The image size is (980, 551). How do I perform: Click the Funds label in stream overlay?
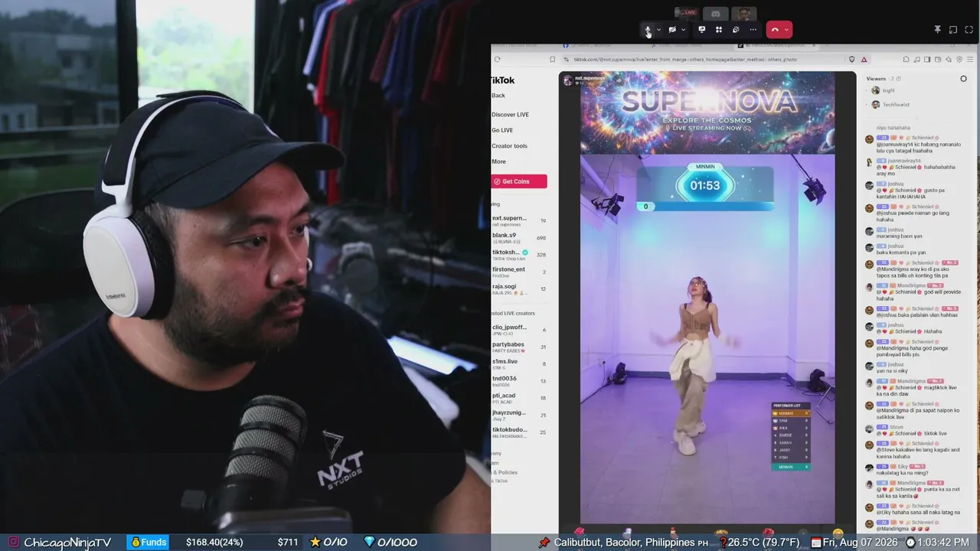pos(149,542)
